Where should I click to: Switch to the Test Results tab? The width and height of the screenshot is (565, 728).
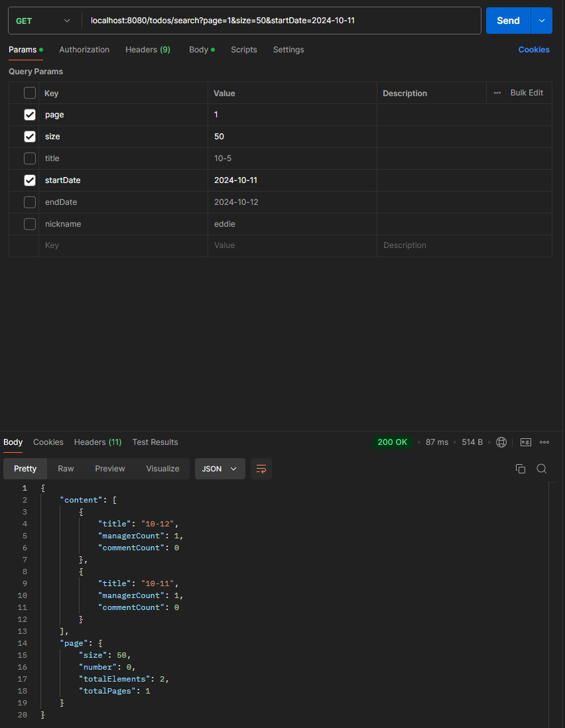(155, 442)
